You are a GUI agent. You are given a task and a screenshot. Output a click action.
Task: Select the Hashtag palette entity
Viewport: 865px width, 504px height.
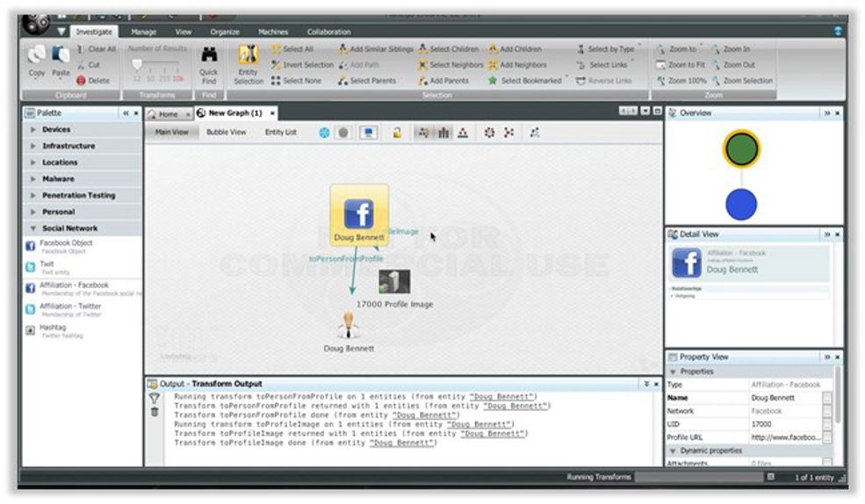tap(83, 331)
